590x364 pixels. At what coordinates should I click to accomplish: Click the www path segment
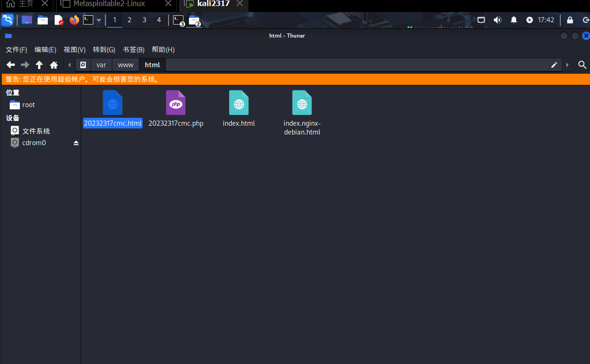[126, 65]
